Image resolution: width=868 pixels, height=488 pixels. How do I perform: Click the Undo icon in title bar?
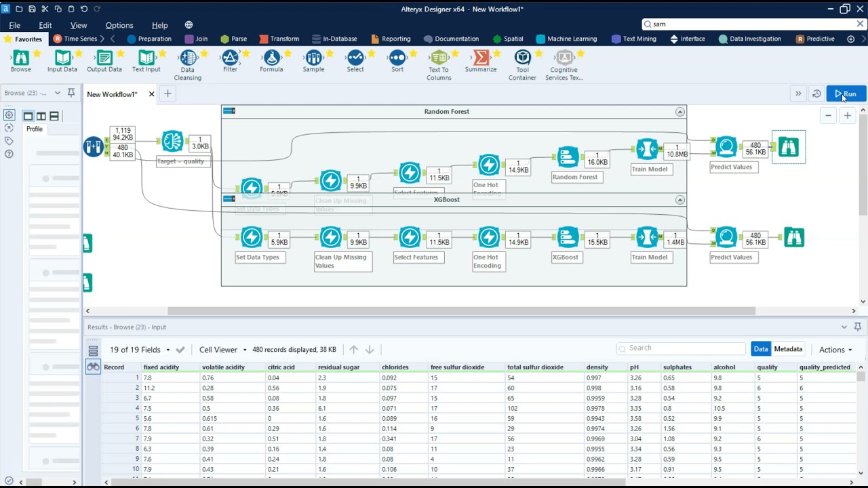pos(84,9)
